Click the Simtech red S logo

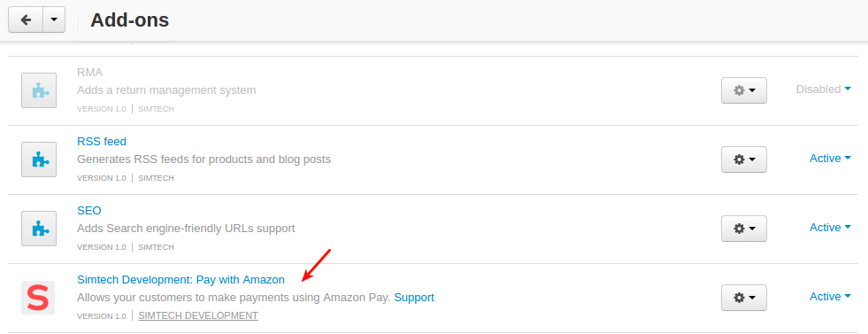[38, 298]
